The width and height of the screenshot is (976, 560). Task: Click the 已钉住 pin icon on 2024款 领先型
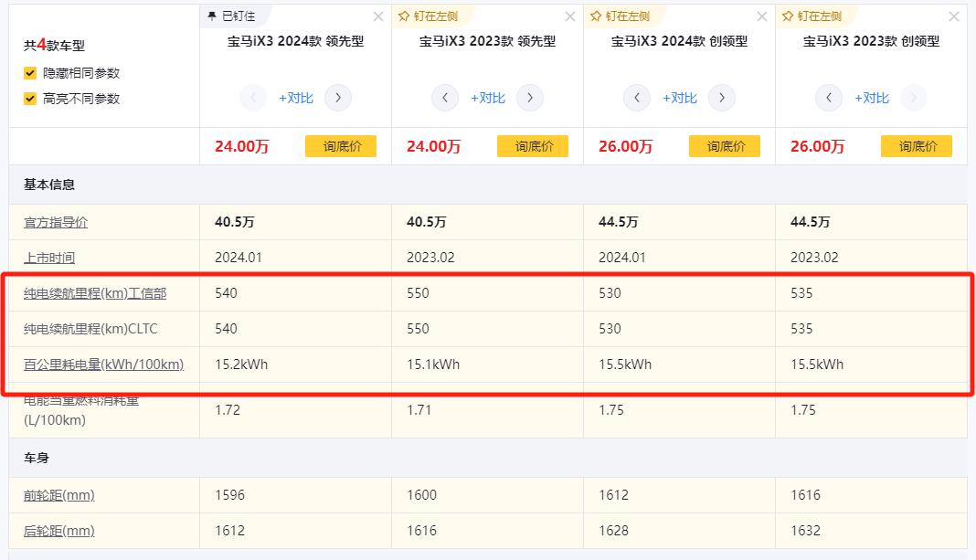(212, 16)
